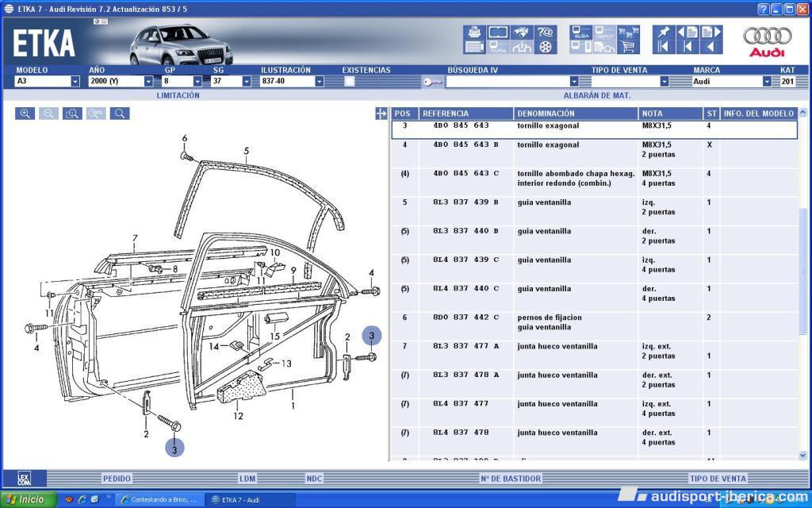The width and height of the screenshot is (812, 508).
Task: Click the four-arrow move pane icon
Action: (381, 114)
